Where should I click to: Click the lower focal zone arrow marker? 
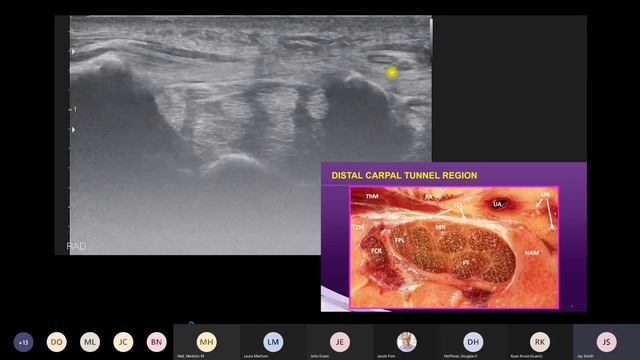[73, 130]
